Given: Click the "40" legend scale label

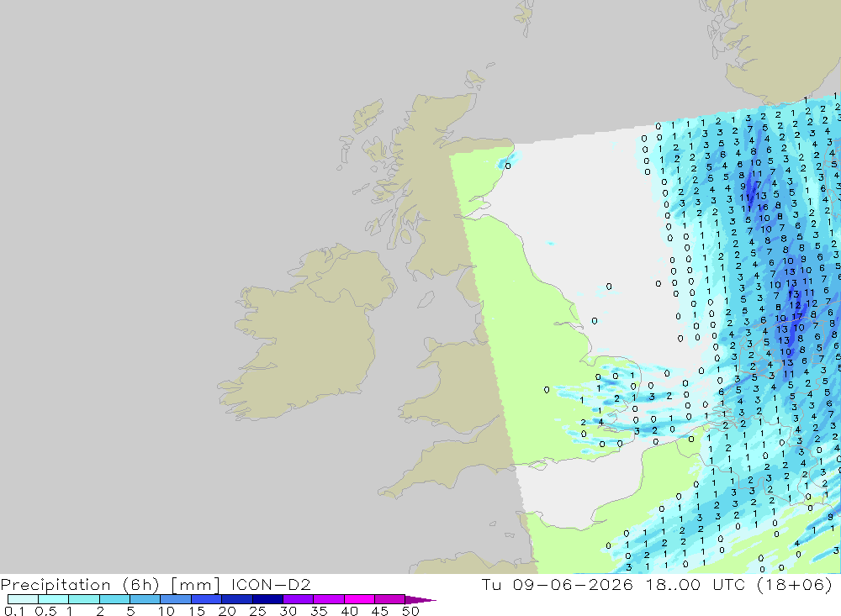Looking at the screenshot, I should click(349, 611).
